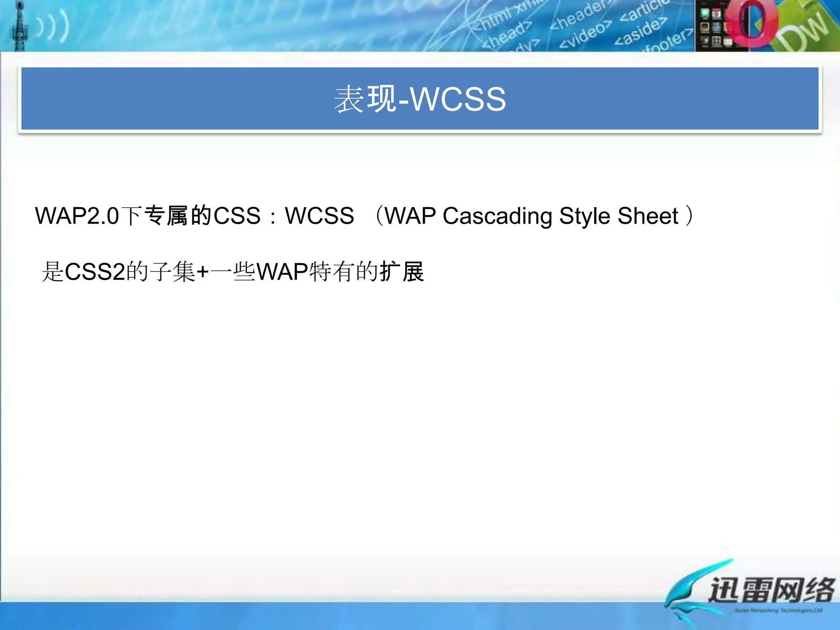Click the text 是CSS2的子集+一些WAP特有的扩展
Image resolution: width=840 pixels, height=630 pixels.
[233, 272]
